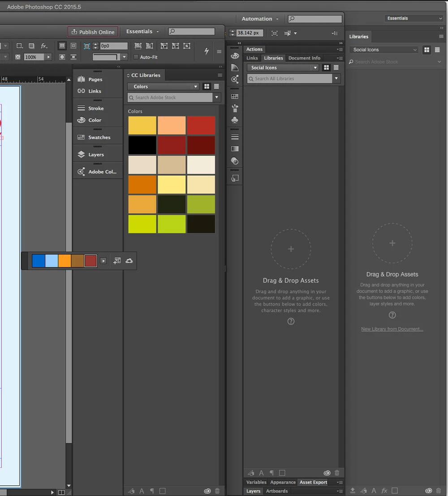Switch Illustrator Libraries to grid view

(326, 67)
